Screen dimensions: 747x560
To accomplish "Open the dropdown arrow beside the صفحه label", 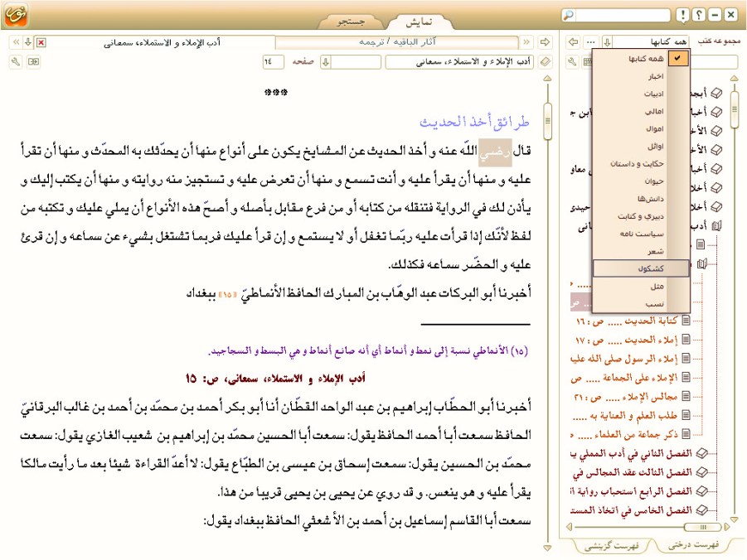I will (325, 62).
